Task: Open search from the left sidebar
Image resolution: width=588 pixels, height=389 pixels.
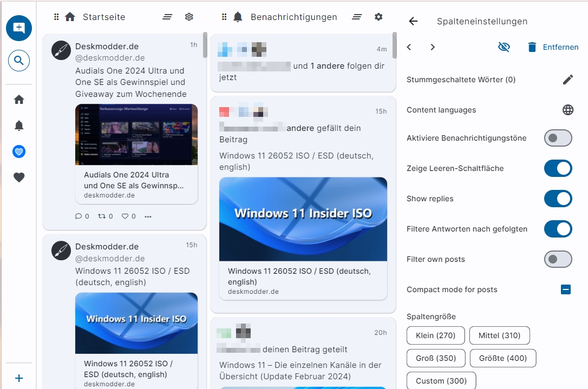Action: pyautogui.click(x=19, y=61)
